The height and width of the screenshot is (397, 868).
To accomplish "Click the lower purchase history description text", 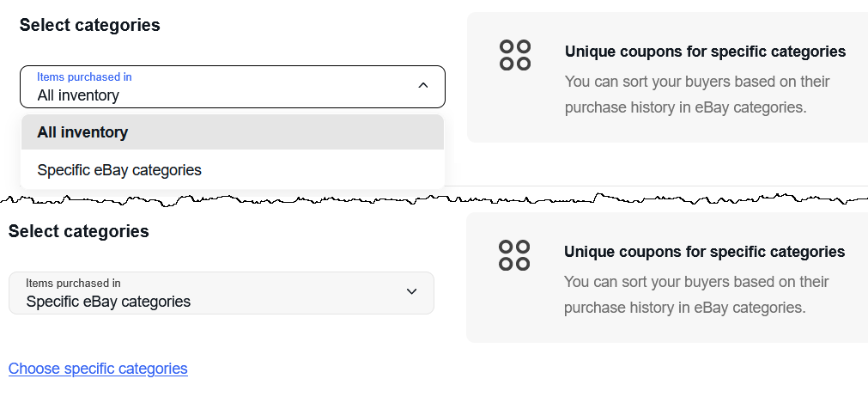I will [x=696, y=295].
